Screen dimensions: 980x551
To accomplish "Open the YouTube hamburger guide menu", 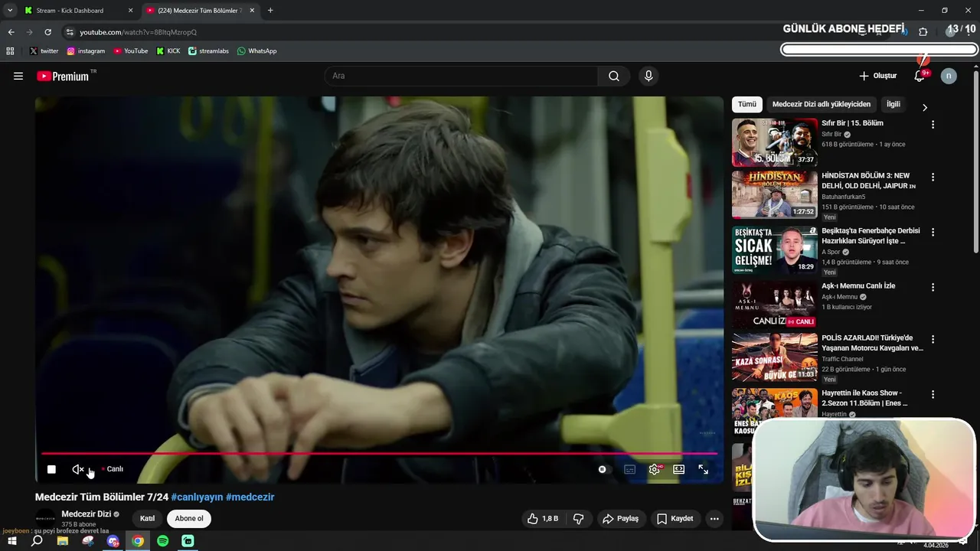I will point(18,76).
